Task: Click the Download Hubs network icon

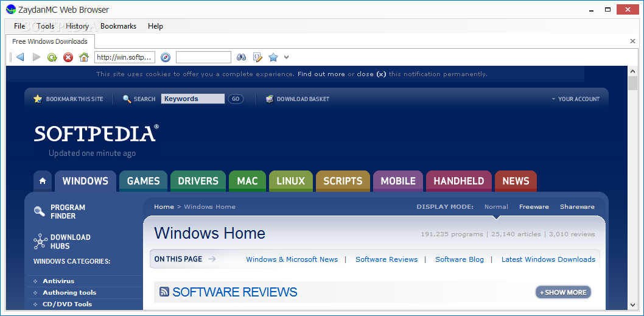Action: tap(40, 242)
